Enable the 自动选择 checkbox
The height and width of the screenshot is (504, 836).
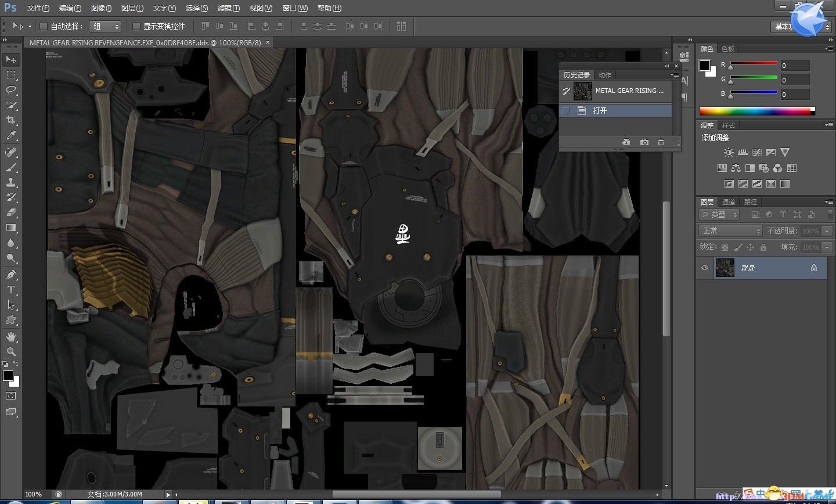43,26
